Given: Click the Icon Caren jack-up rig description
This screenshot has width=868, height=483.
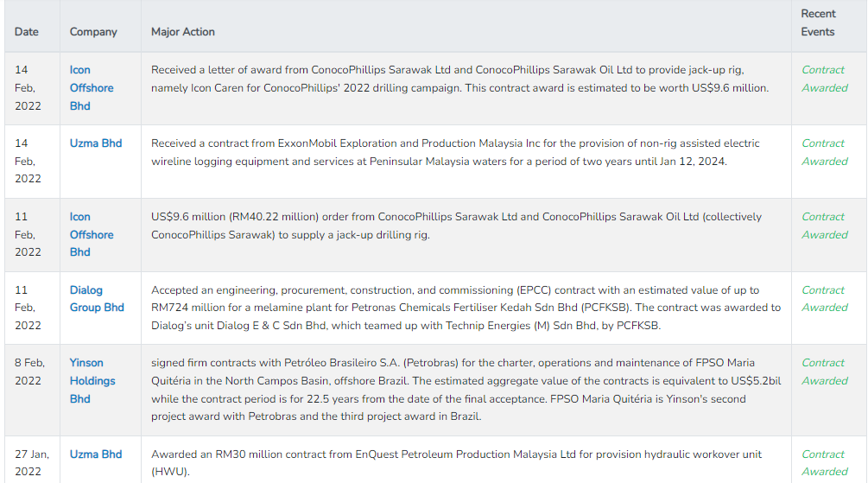Looking at the screenshot, I should pos(460,79).
